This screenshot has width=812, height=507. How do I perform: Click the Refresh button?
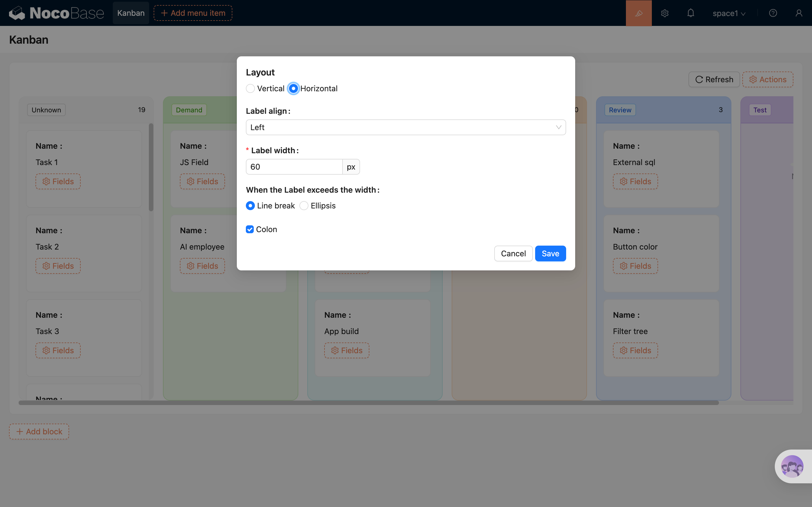[x=714, y=79]
